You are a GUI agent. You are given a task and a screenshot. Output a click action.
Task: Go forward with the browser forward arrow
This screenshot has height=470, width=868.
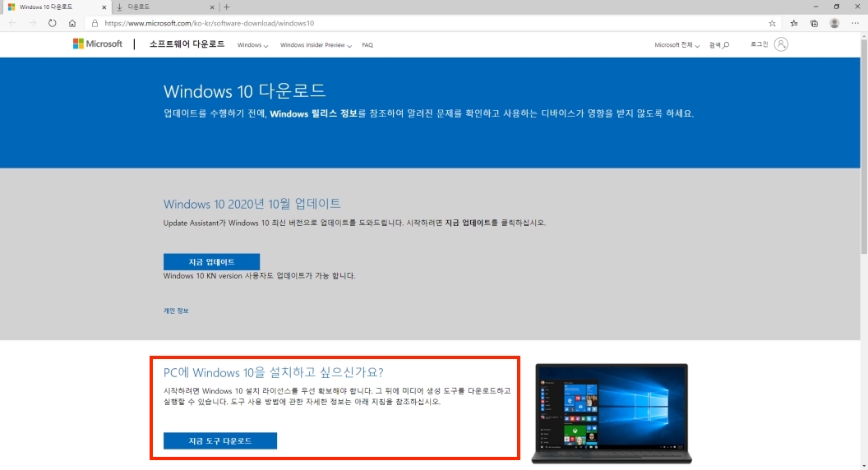[32, 23]
